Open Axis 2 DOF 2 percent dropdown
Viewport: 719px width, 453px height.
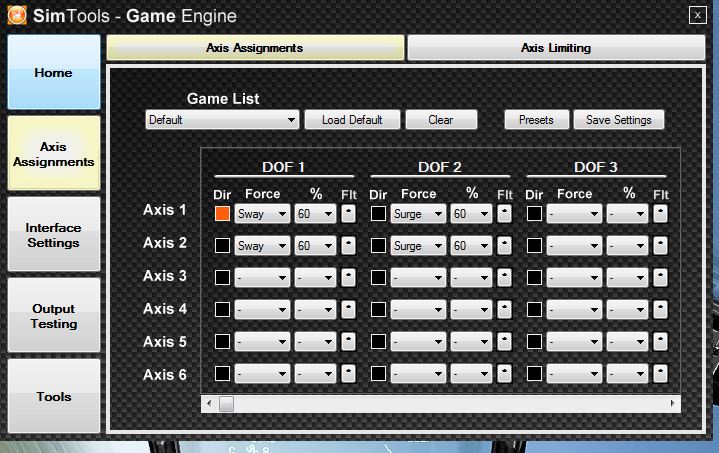coord(471,246)
